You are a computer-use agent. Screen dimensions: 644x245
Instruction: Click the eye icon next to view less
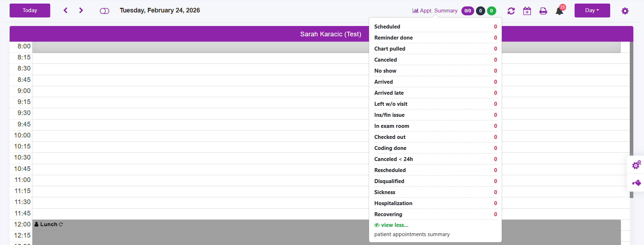pyautogui.click(x=377, y=225)
